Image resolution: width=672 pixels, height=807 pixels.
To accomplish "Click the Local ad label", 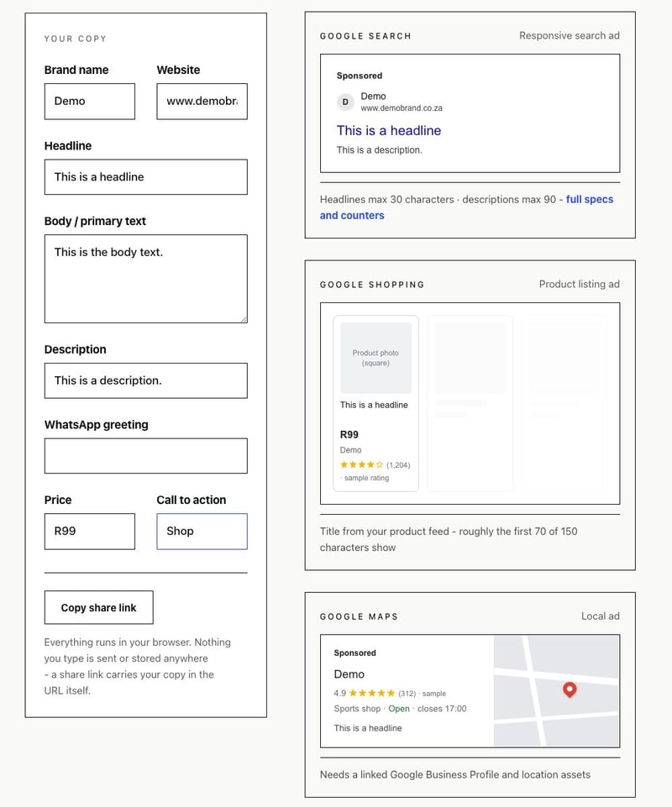I will [x=601, y=616].
